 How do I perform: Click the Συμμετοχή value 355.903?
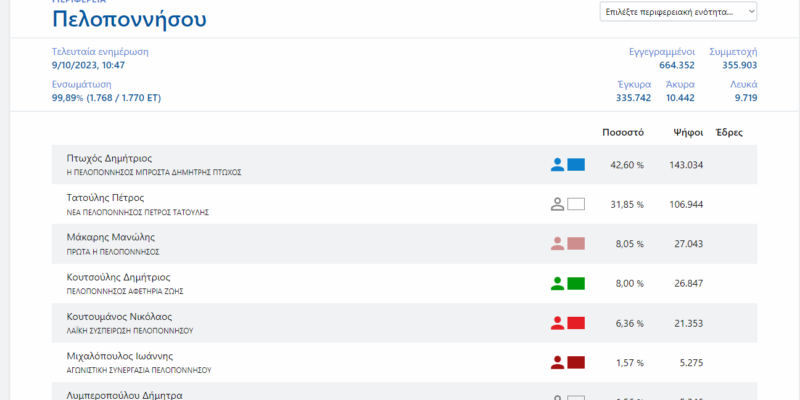point(739,65)
